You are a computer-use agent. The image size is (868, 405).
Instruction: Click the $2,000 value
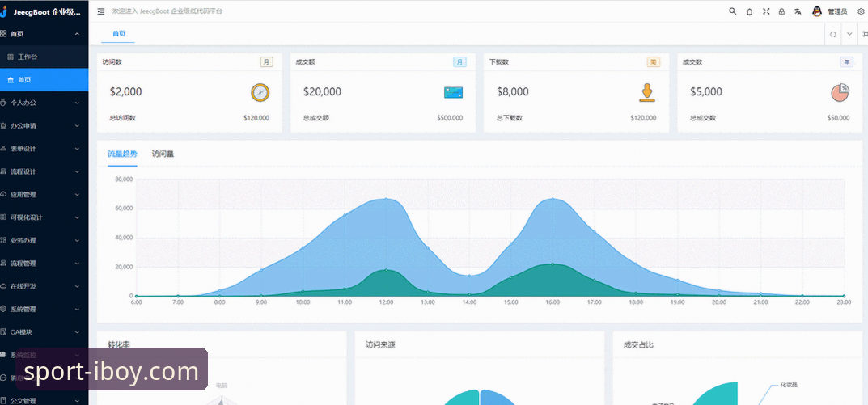(125, 92)
